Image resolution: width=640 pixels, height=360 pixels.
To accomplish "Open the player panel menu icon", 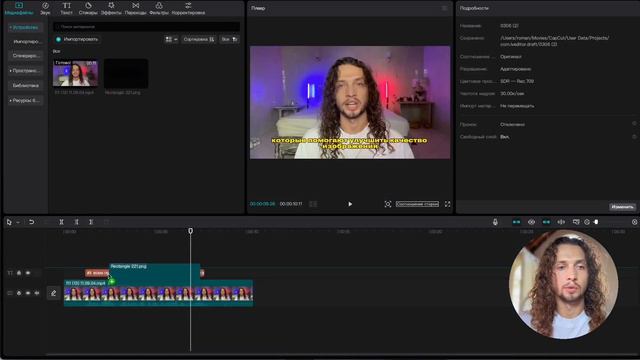I will tap(444, 8).
